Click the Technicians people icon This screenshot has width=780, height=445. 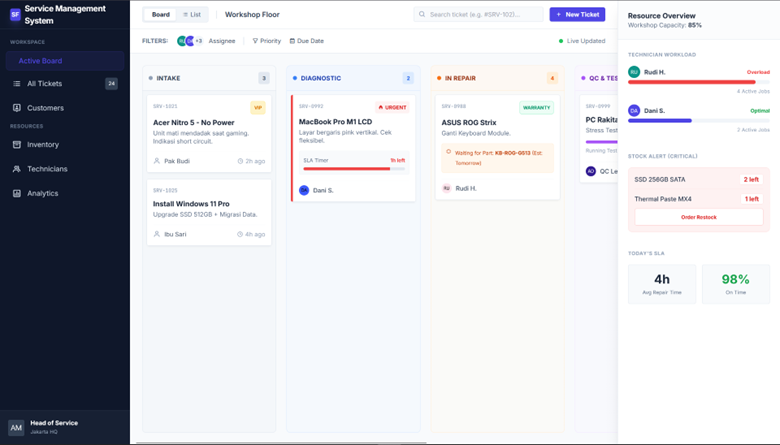16,169
